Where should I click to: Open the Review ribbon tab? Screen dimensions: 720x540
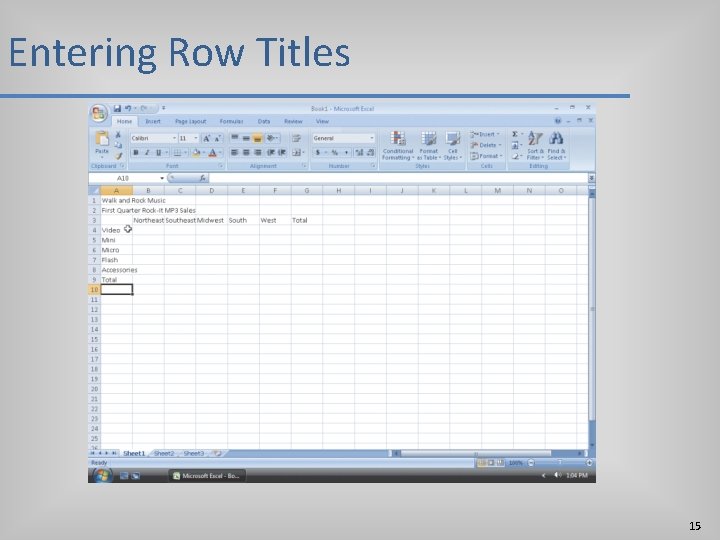pyautogui.click(x=293, y=121)
